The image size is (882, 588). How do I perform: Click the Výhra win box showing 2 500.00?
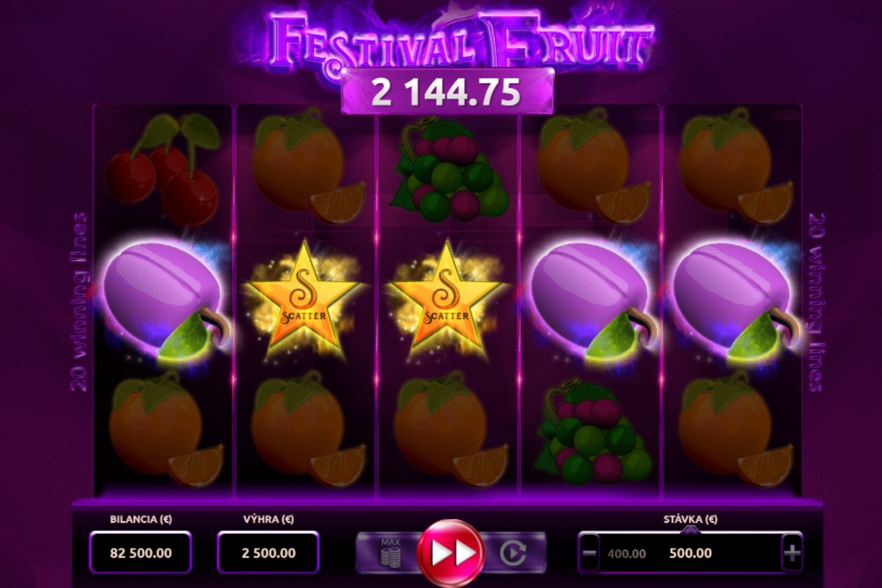coord(268,553)
